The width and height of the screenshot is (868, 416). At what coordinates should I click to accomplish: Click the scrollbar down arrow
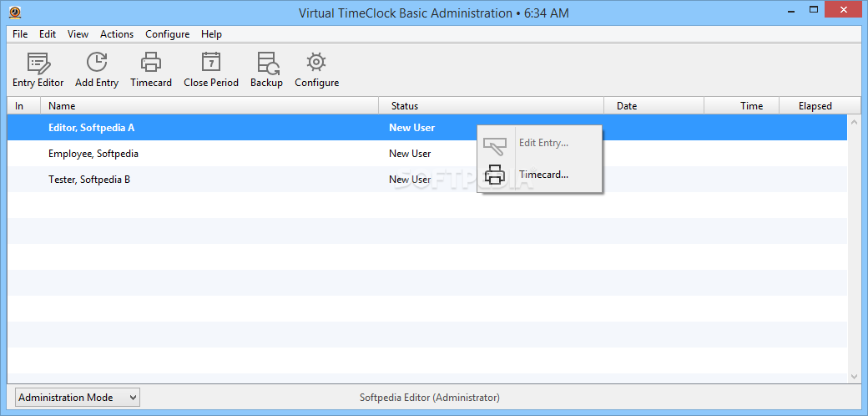[x=854, y=377]
